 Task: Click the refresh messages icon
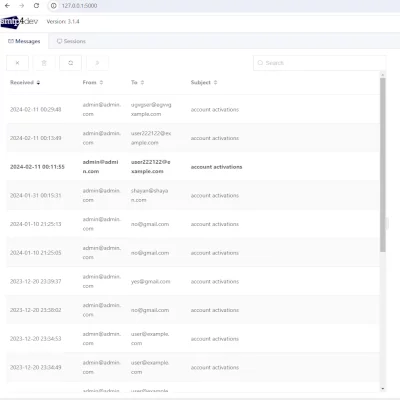(x=70, y=63)
